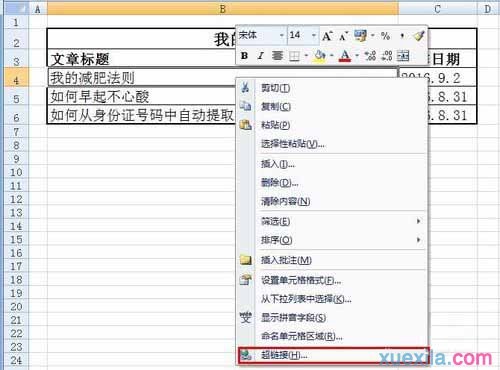The image size is (500, 370).
Task: Apply the red font color A
Action: pos(345,56)
